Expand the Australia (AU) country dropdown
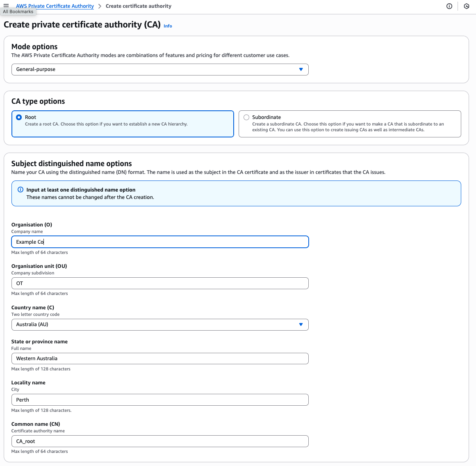476x466 pixels. pyautogui.click(x=160, y=324)
